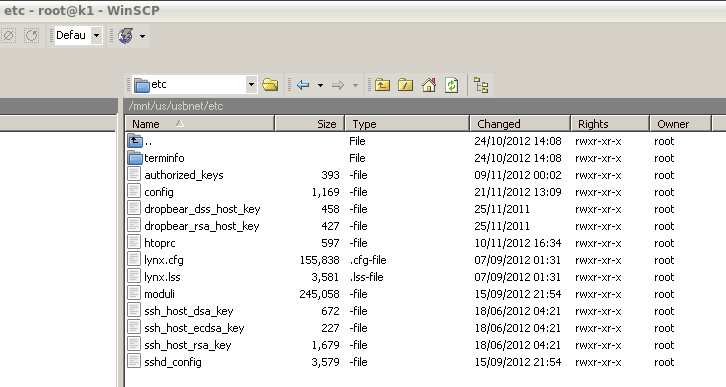The height and width of the screenshot is (387, 726).
Task: Select dropbear_rsa_host_key file
Action: pos(202,226)
